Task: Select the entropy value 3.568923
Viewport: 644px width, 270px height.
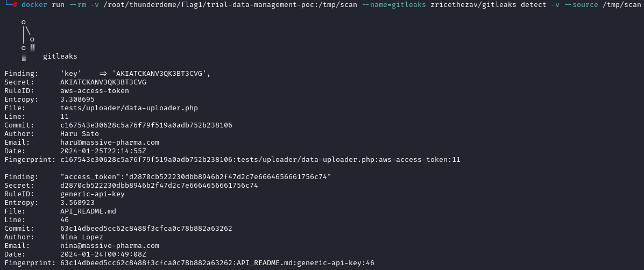Action: click(77, 203)
